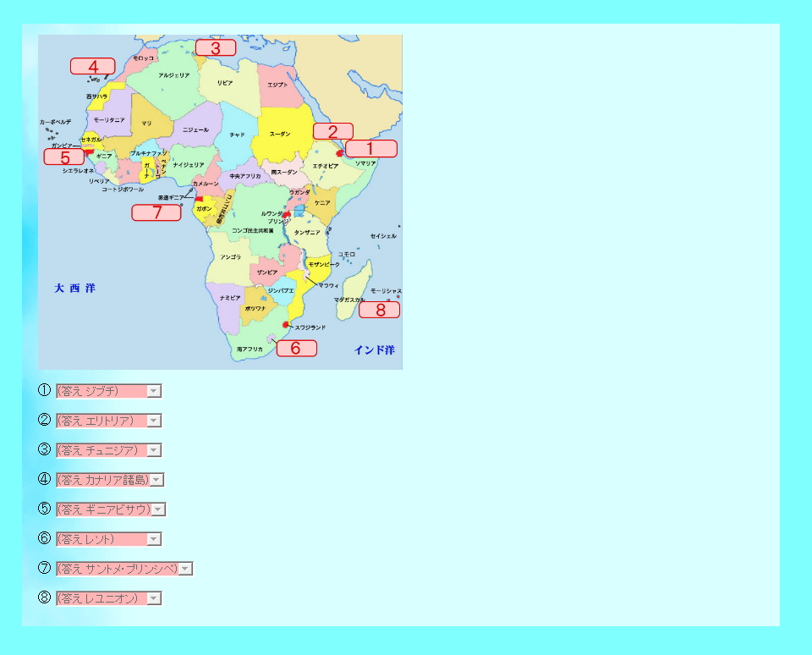812x655 pixels.
Task: Select the number 3 marker at top of map
Action: [x=216, y=48]
